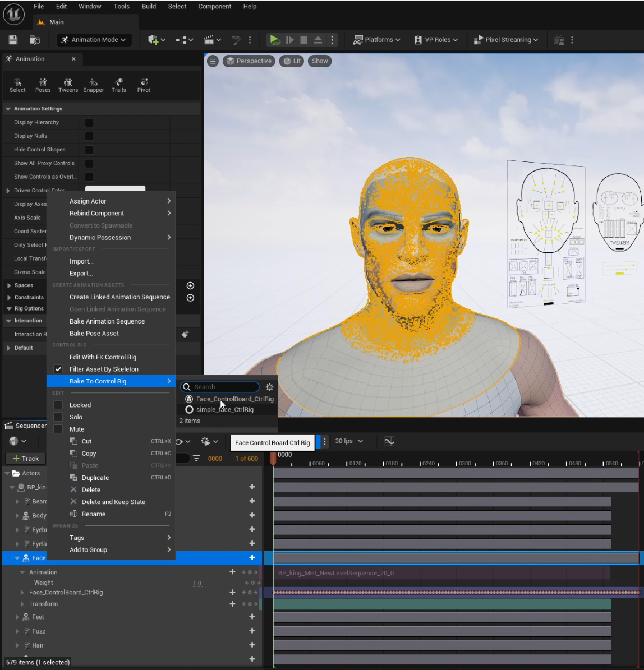Open the Animation Mode dropdown
Viewport: 644px width, 670px height.
[x=94, y=40]
